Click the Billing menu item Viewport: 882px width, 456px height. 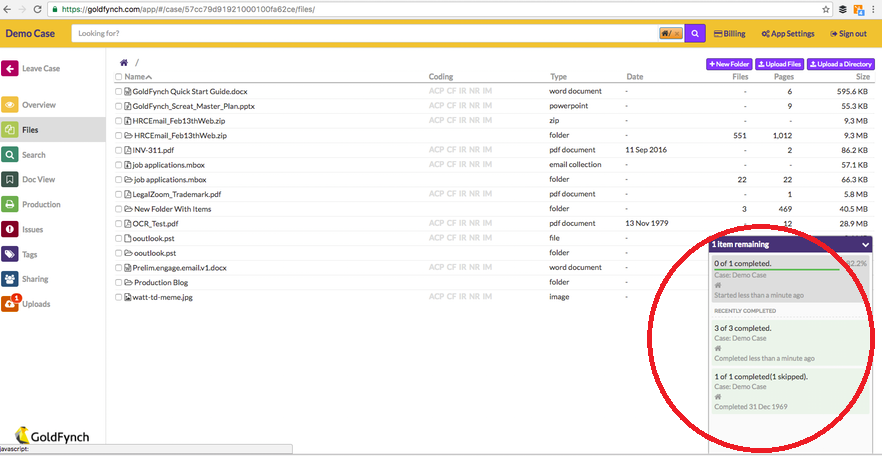click(x=730, y=34)
